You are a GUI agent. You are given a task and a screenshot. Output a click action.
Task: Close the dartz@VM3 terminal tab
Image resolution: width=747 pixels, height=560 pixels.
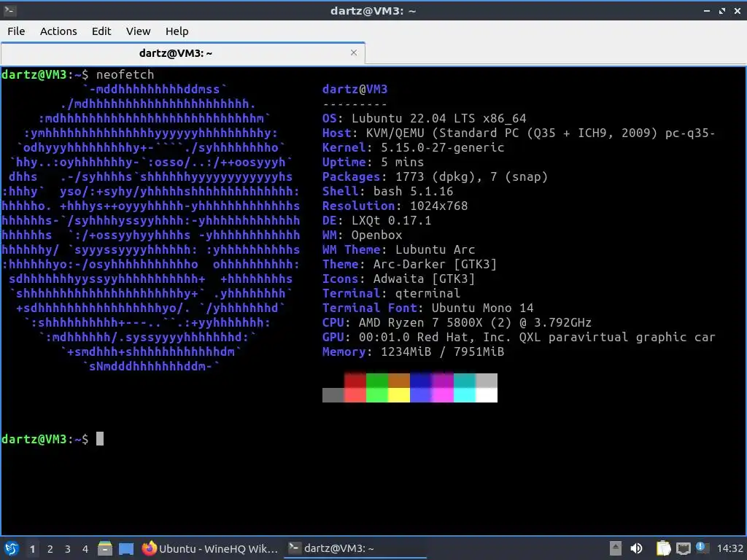point(354,52)
